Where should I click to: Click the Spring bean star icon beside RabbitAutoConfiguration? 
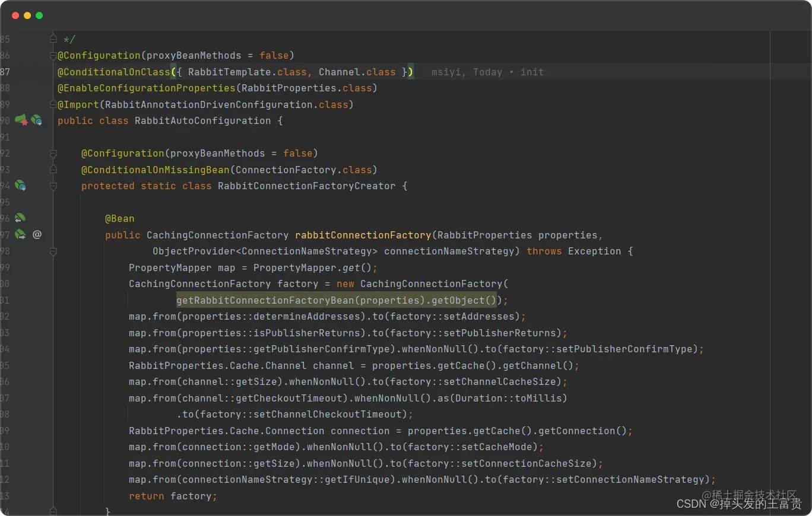(21, 120)
